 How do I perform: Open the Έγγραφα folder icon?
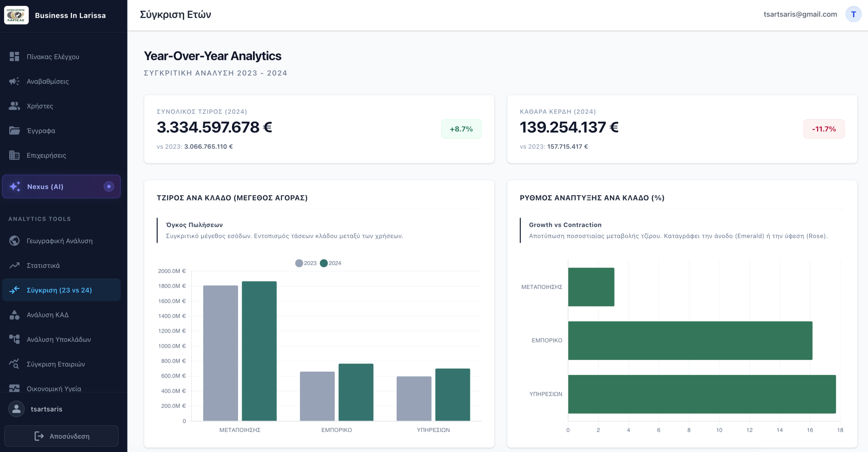click(14, 131)
